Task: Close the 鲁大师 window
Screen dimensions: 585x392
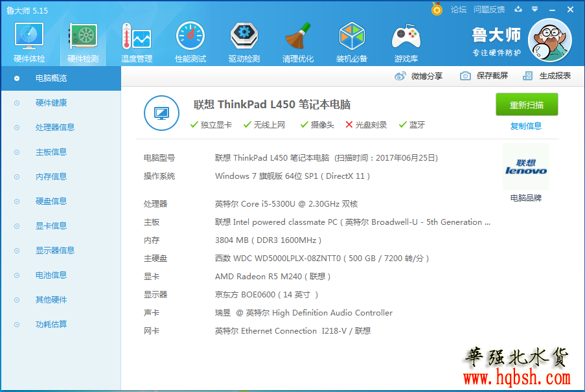Action: (571, 10)
